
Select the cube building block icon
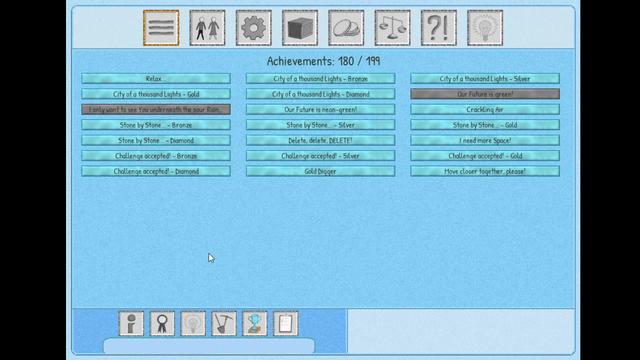tap(300, 28)
